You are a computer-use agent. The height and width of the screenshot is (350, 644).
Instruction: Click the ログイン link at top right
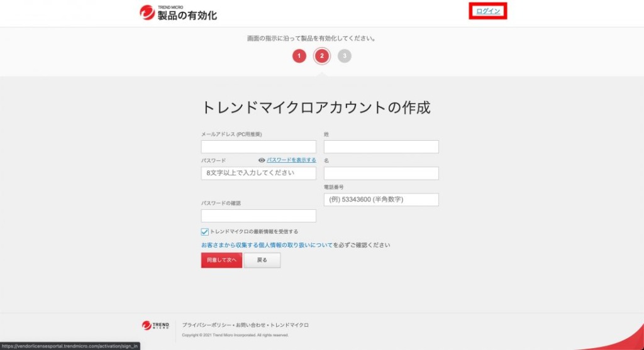488,11
